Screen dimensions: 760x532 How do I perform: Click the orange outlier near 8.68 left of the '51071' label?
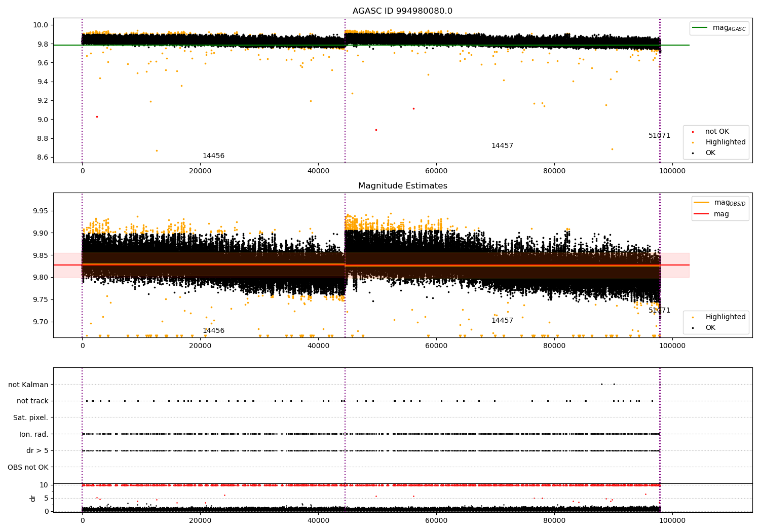tap(612, 149)
